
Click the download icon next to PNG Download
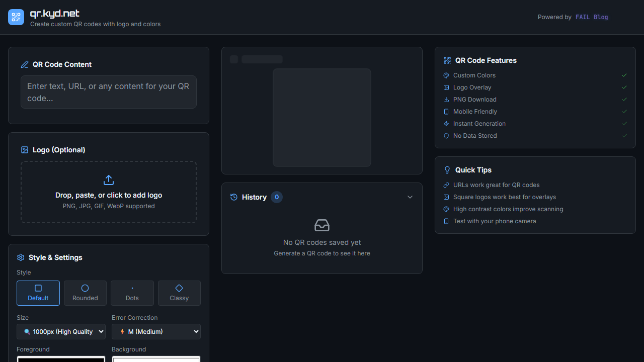click(446, 99)
